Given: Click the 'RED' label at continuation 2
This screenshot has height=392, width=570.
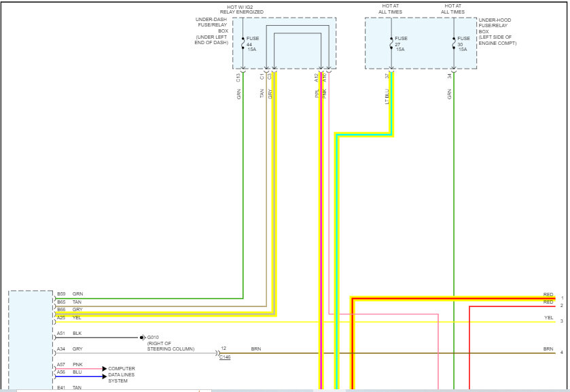Looking at the screenshot, I should pos(548,302).
